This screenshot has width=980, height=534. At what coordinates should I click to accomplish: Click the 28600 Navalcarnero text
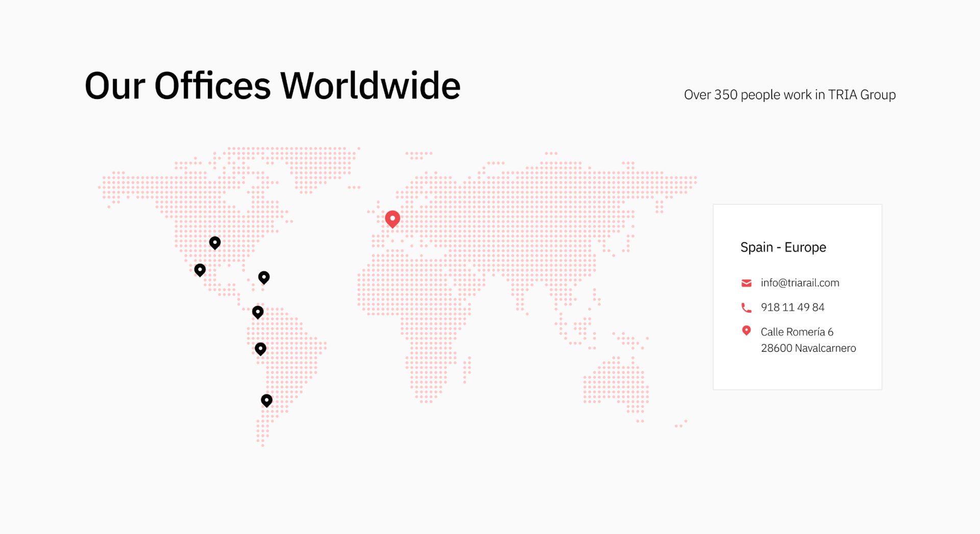point(808,348)
